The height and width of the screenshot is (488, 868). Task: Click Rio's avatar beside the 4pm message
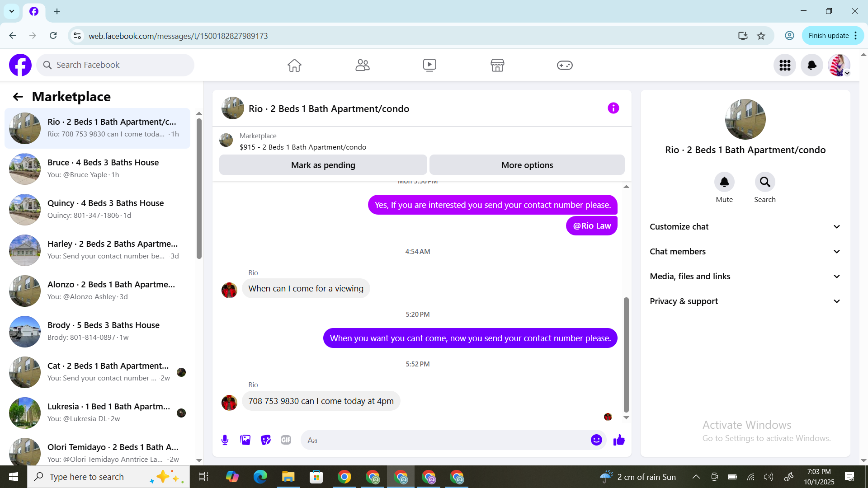click(229, 403)
